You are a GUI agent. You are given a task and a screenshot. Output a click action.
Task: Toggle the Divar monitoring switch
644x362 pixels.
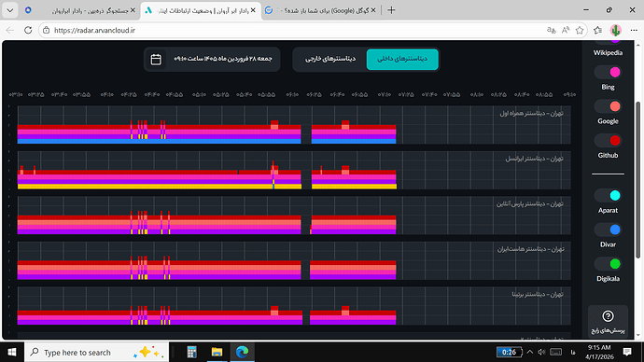608,230
